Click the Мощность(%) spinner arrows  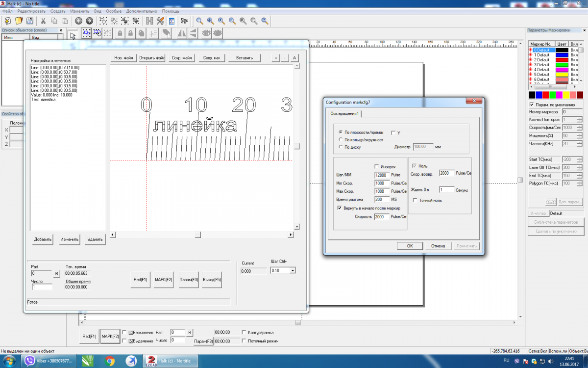(579, 135)
